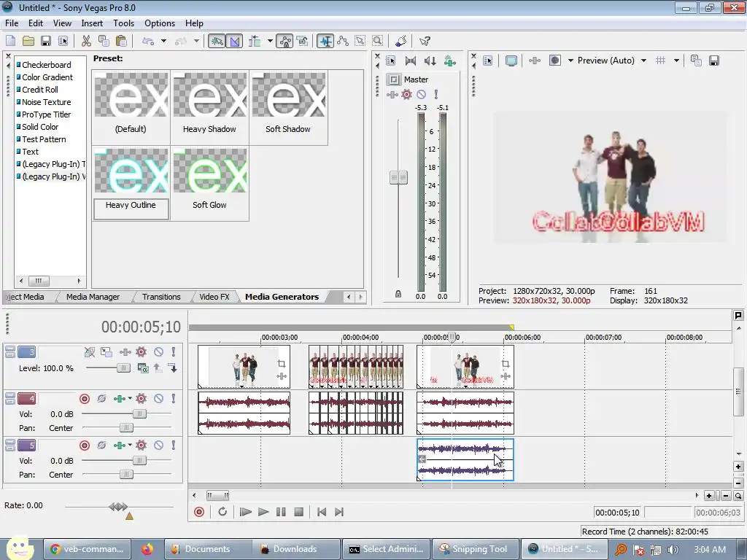Click Event Pan/Crop icon on first clip
This screenshot has width=747, height=560.
coord(282,364)
